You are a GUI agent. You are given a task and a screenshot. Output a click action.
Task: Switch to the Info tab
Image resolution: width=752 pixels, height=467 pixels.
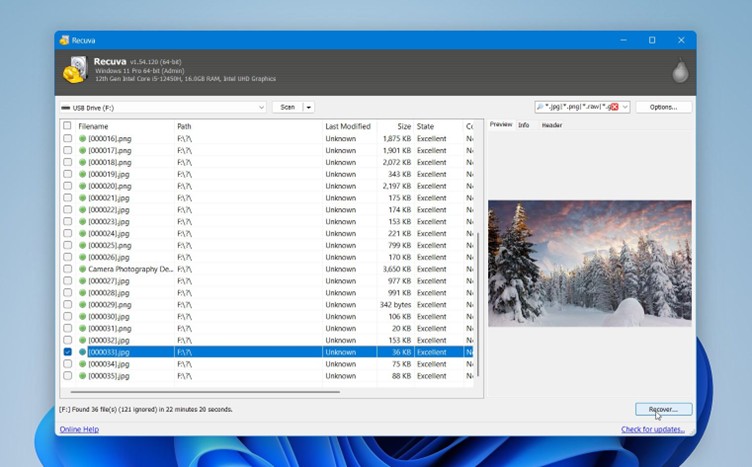click(x=523, y=125)
